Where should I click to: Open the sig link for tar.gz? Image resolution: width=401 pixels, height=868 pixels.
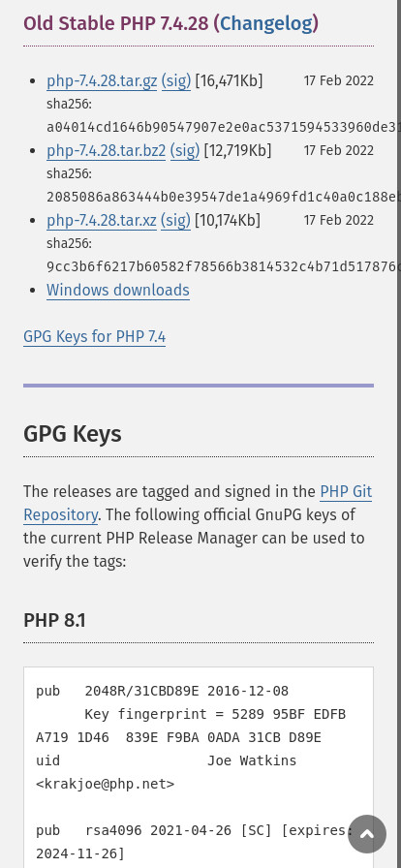point(176,80)
